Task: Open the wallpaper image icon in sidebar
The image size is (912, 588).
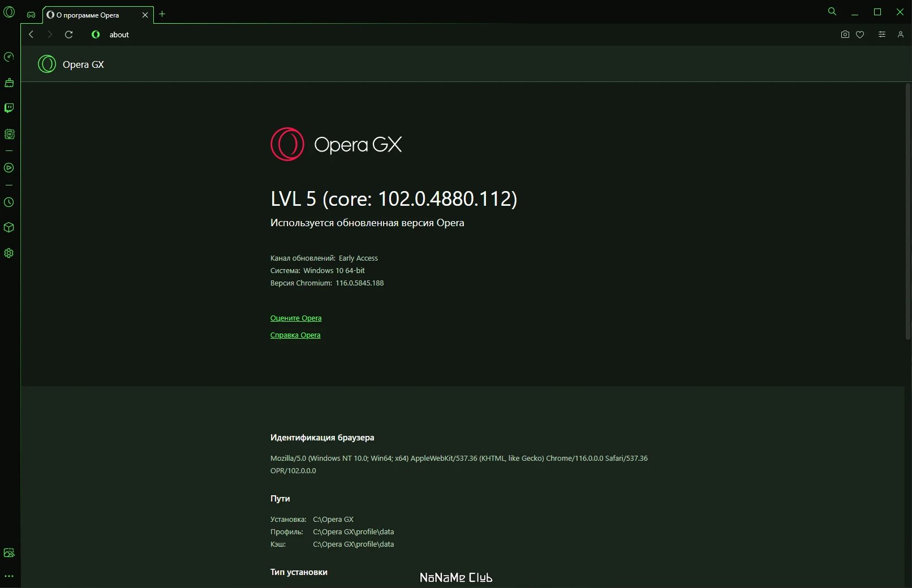Action: tap(9, 552)
